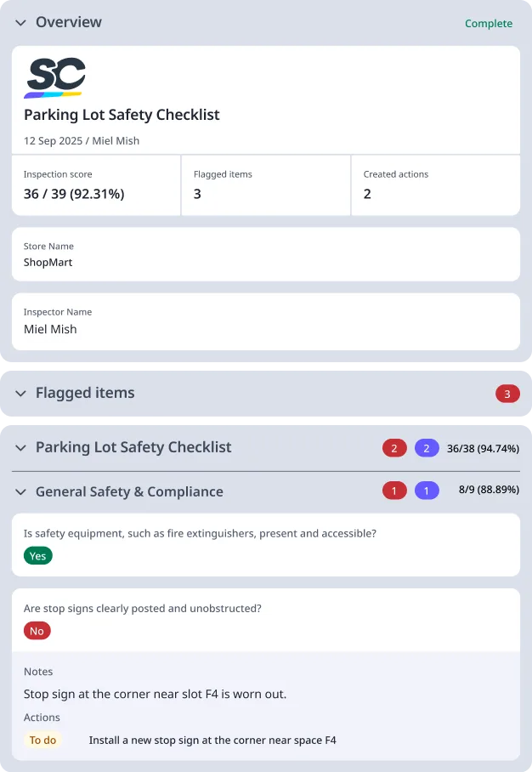532x772 pixels.
Task: Click the red flagged count badge beside Flagged items
Action: [507, 394]
